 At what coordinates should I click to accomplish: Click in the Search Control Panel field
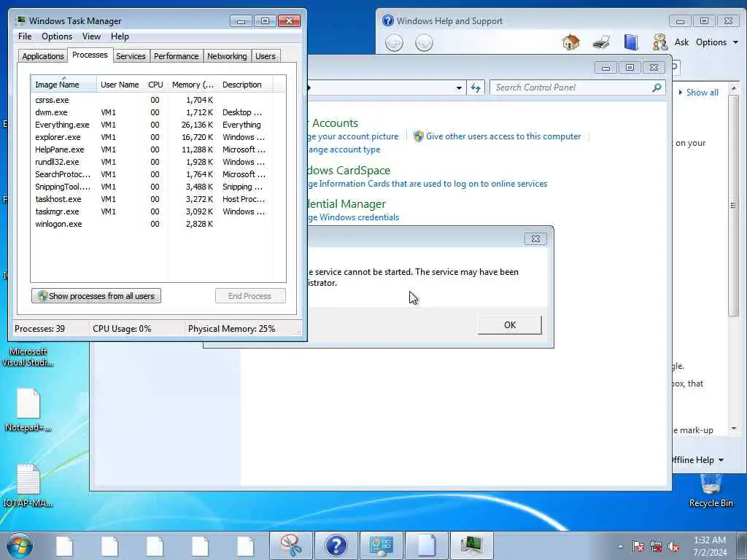[572, 87]
